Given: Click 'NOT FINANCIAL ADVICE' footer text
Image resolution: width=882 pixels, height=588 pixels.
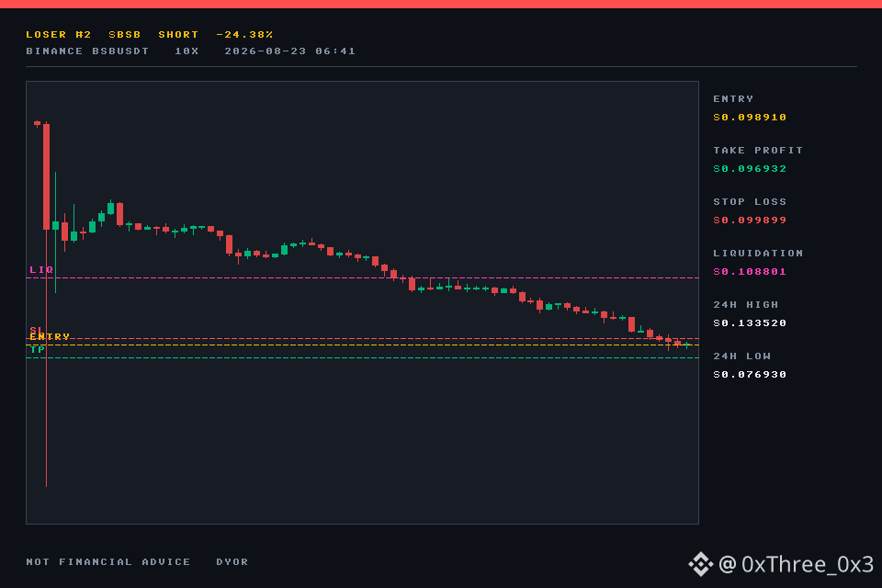Looking at the screenshot, I should coord(108,562).
